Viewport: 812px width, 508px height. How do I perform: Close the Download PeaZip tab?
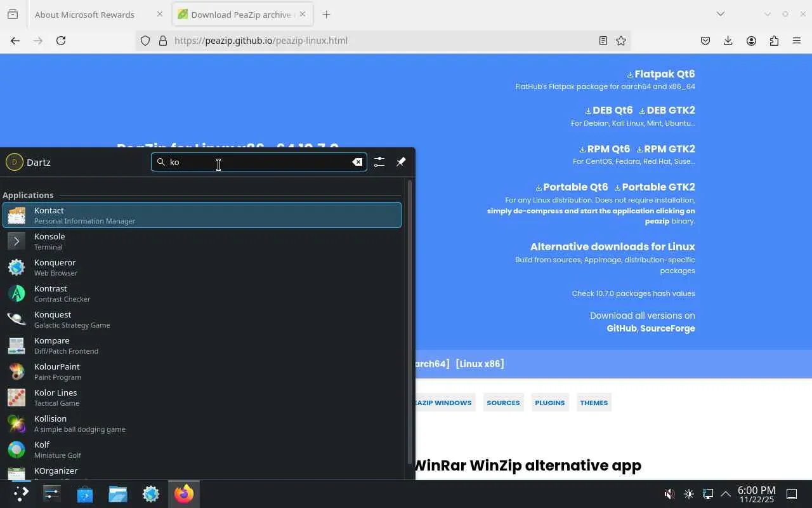pos(303,14)
